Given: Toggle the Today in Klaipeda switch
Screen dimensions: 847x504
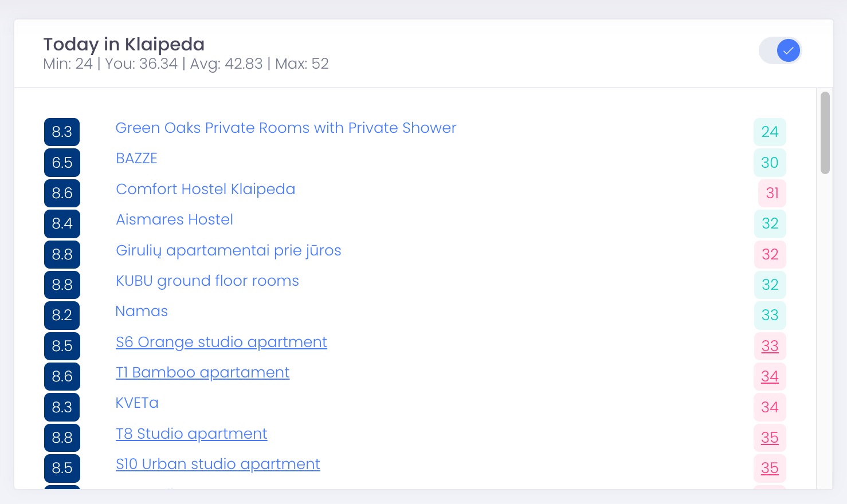Looking at the screenshot, I should (x=780, y=50).
